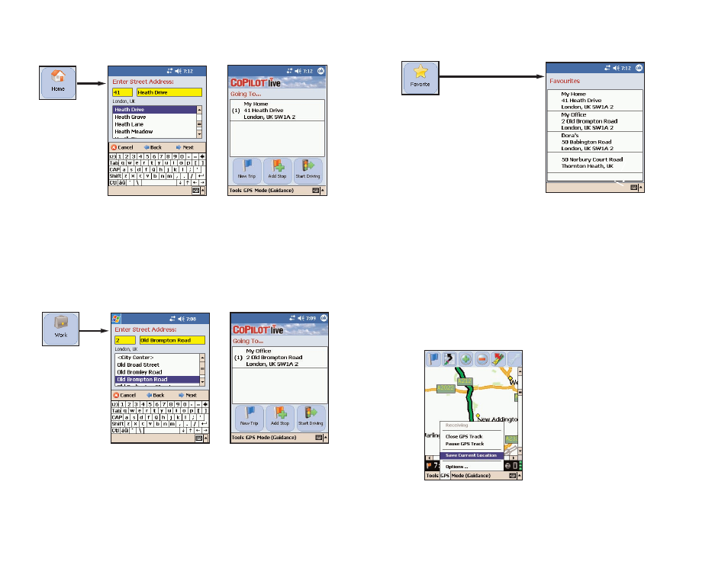This screenshot has height=562, width=728.
Task: Click Cancel on Heath Drive address screen
Action: 122,148
